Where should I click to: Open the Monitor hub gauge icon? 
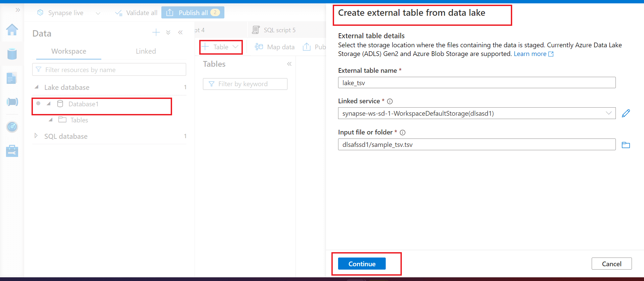pos(12,127)
